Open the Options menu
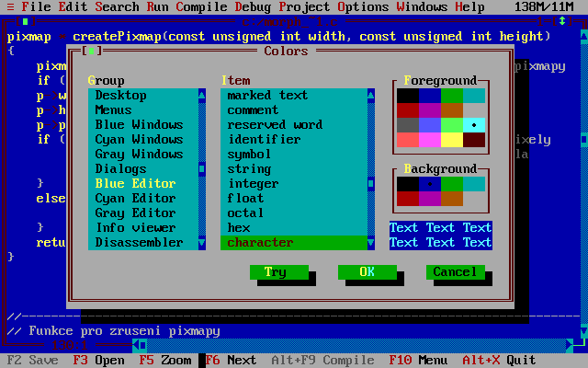Screen dimensions: 588x368 (363, 6)
